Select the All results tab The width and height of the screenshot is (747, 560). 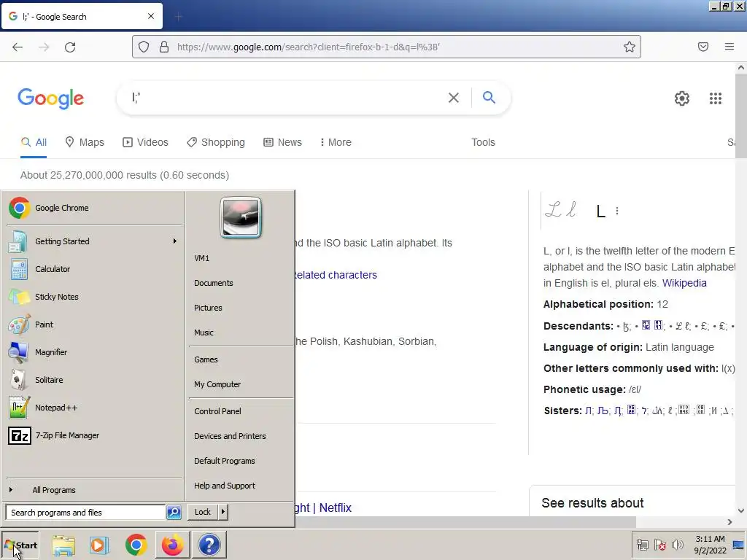tap(34, 142)
